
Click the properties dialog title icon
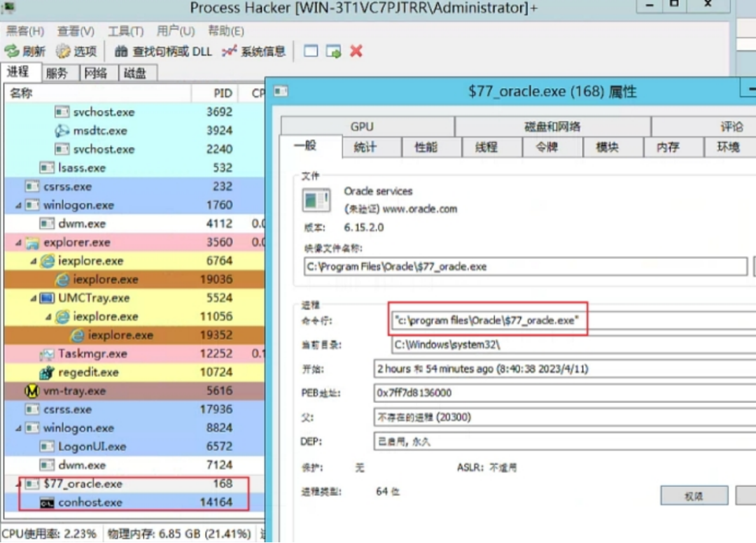[281, 91]
